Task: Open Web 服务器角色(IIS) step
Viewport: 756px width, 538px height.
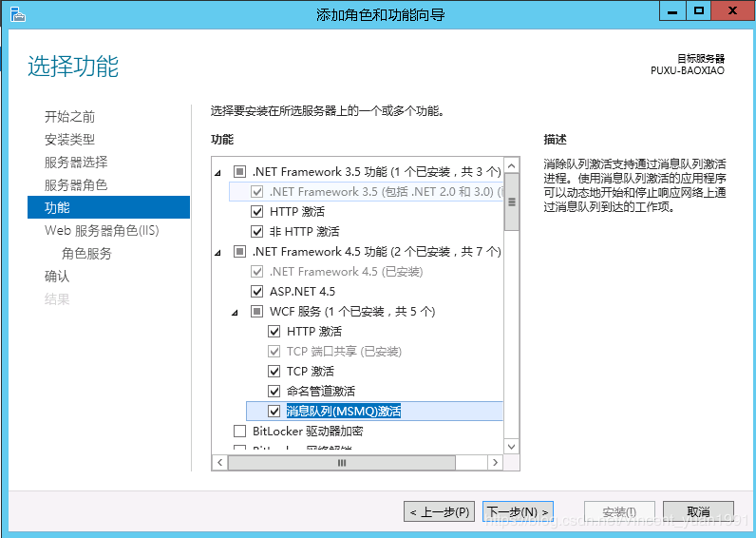Action: (102, 231)
